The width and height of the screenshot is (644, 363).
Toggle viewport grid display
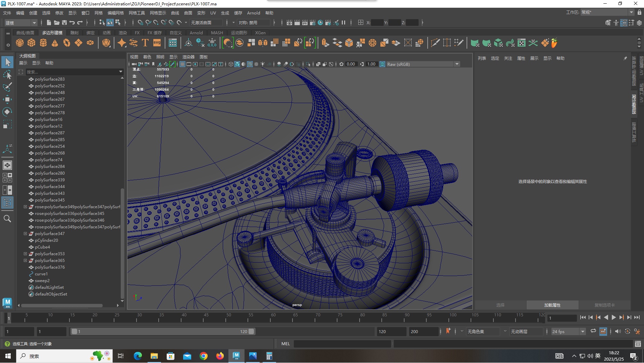182,64
